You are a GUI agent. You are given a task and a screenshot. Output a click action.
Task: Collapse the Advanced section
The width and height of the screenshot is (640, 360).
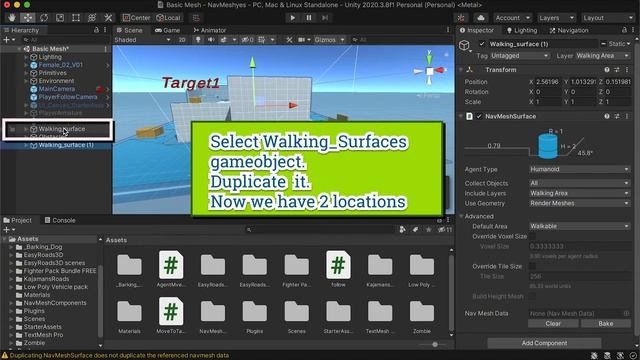click(462, 216)
